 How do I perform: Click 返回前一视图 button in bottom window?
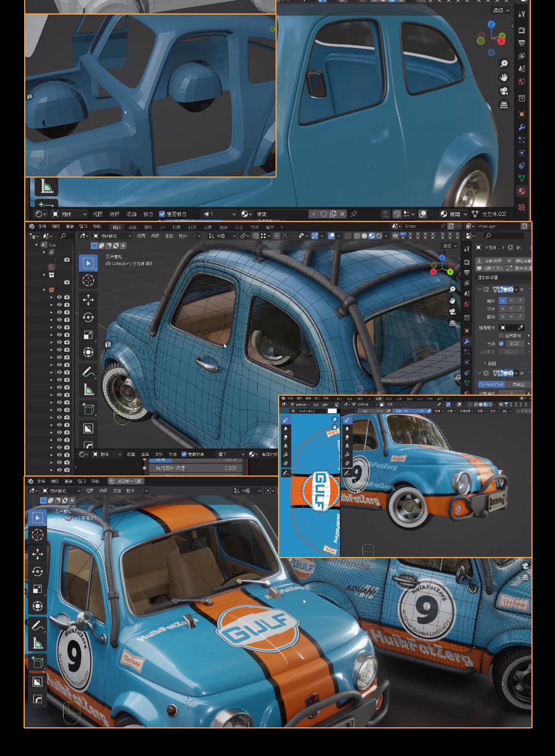126,481
